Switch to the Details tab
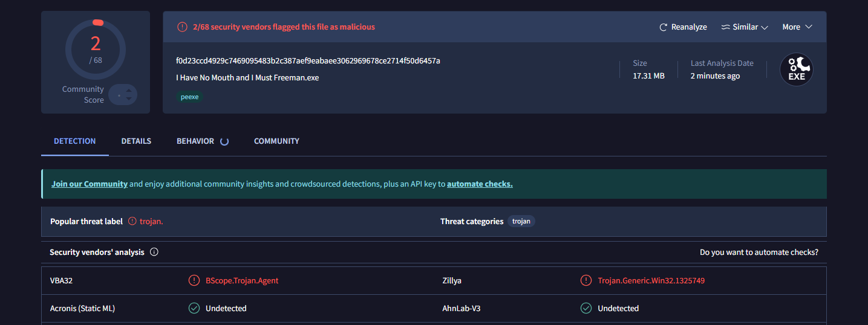This screenshot has width=868, height=325. [136, 141]
